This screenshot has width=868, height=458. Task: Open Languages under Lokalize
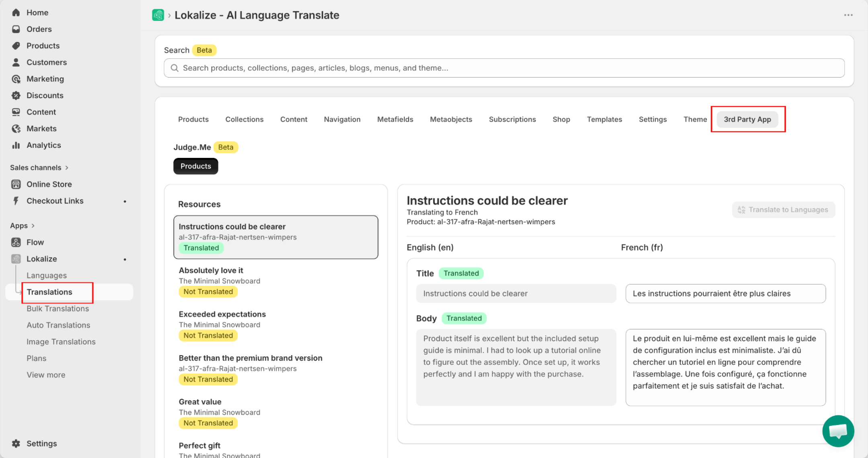47,276
